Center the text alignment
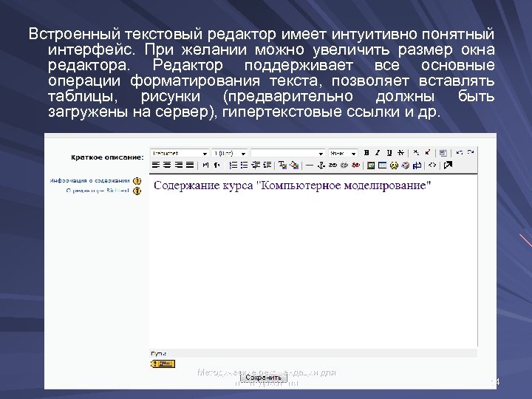The image size is (532, 399). coord(167,165)
